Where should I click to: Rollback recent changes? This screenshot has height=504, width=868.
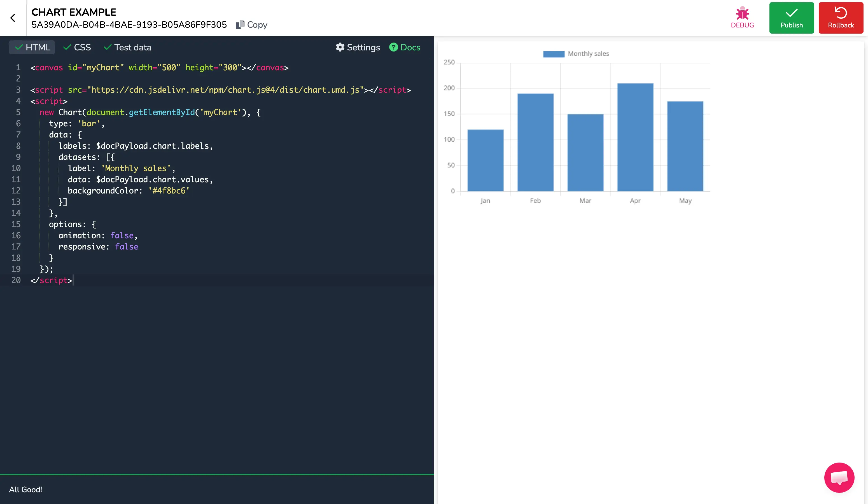click(x=841, y=18)
